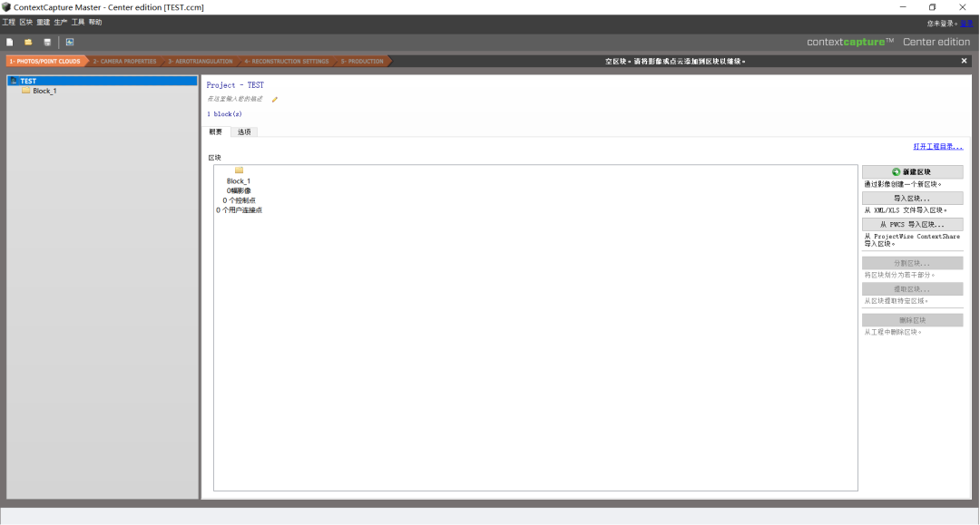This screenshot has height=525, width=980.
Task: Click the "区块" section label
Action: point(214,158)
